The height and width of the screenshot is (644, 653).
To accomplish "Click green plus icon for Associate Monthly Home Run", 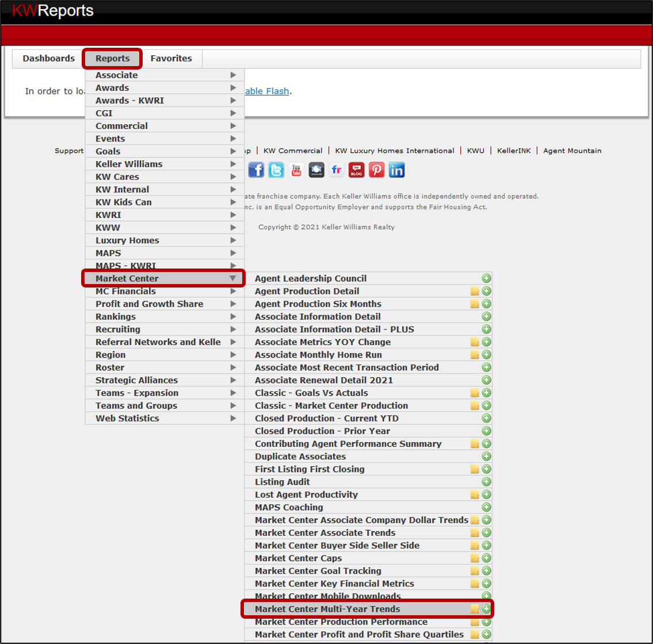I will click(x=486, y=355).
